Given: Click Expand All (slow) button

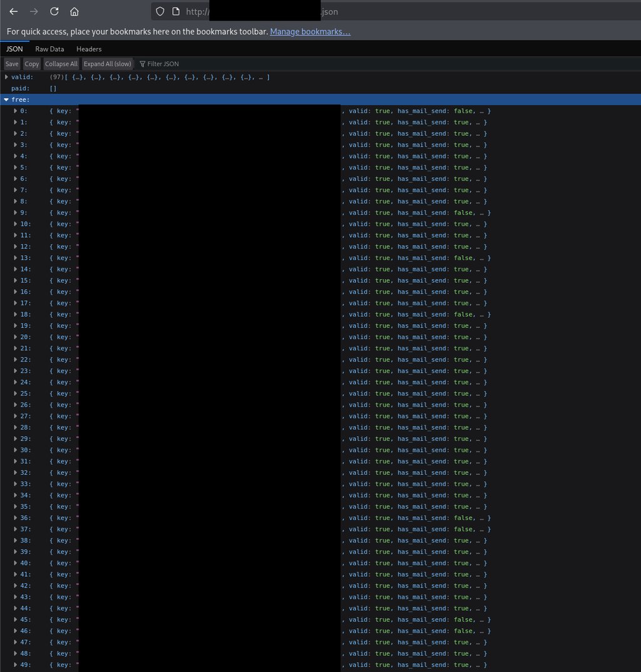Looking at the screenshot, I should point(107,64).
